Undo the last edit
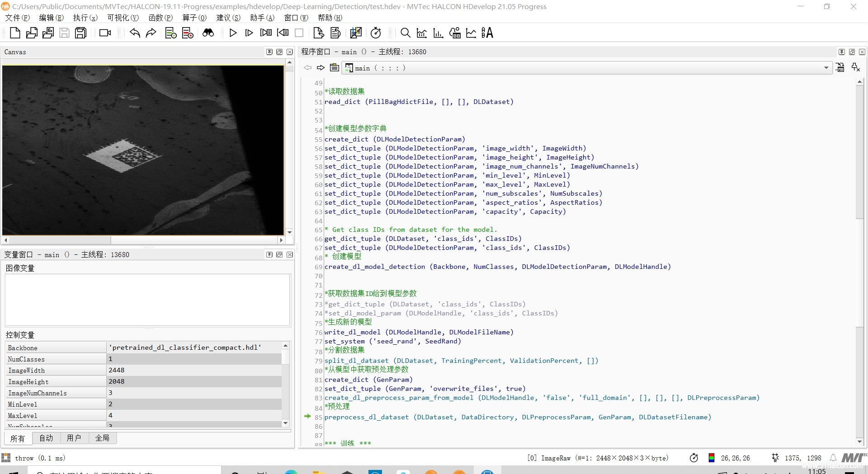Screen dimensions: 868x474 [x=135, y=33]
